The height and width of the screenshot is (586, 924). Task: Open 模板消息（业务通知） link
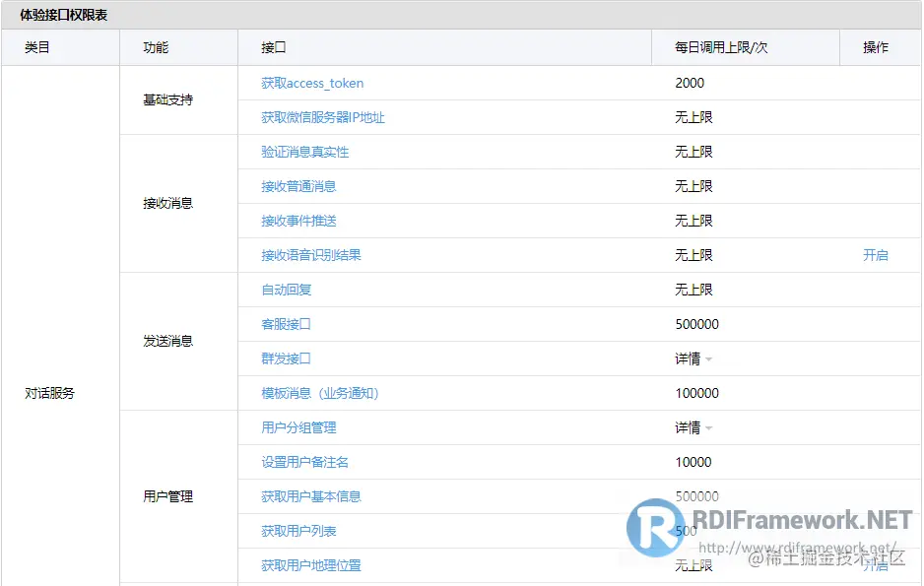point(320,393)
